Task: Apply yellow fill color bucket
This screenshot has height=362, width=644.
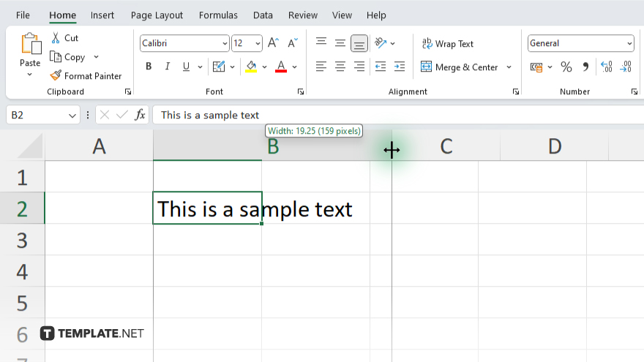Action: (251, 66)
